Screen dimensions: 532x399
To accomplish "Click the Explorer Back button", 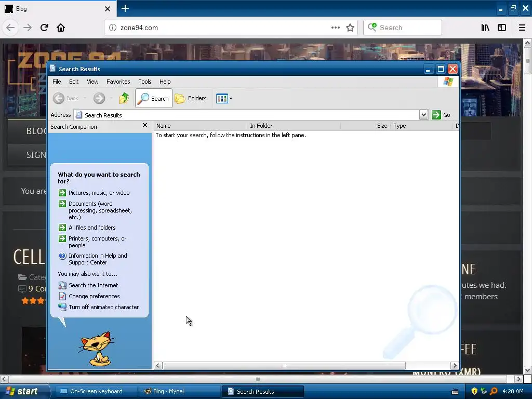I will point(66,98).
